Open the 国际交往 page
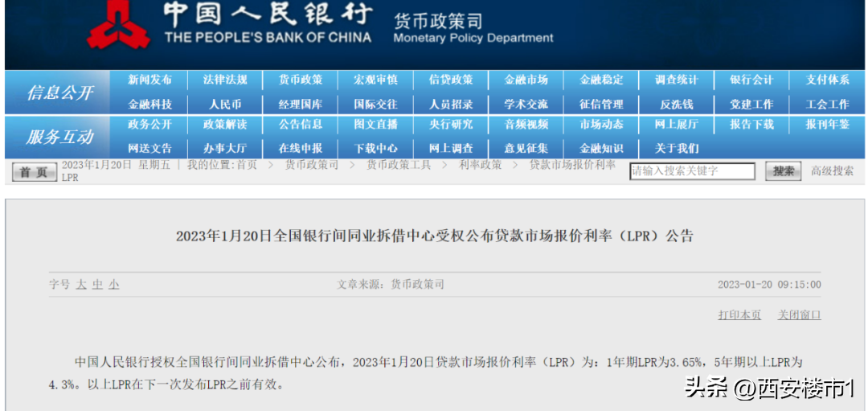Screen dimensions: 868x411 376,104
